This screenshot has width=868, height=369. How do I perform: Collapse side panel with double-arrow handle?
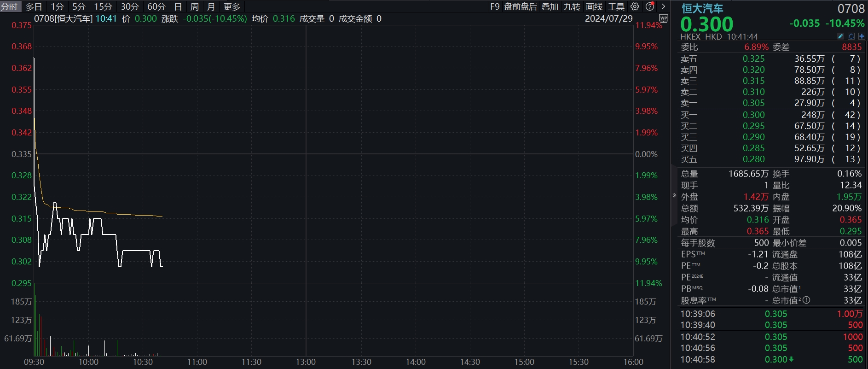pos(674,196)
